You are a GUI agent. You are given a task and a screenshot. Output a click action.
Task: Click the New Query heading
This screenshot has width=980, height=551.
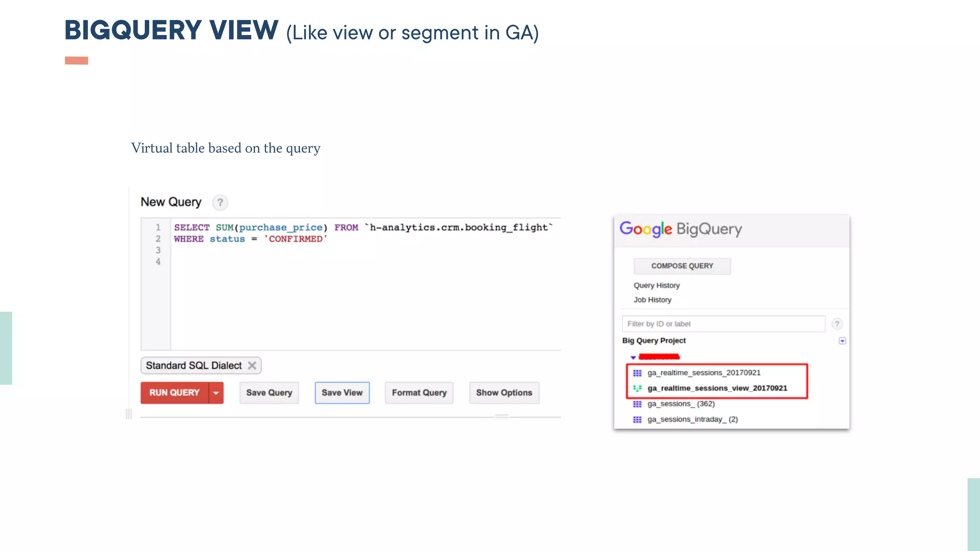pyautogui.click(x=171, y=202)
